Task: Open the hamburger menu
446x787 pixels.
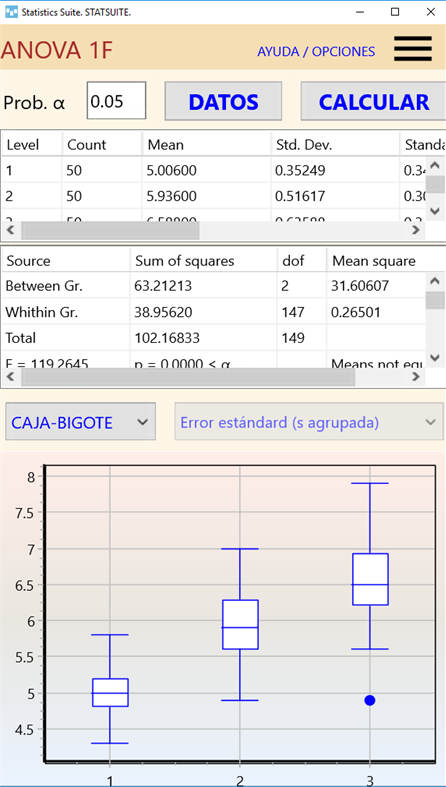Action: [413, 49]
